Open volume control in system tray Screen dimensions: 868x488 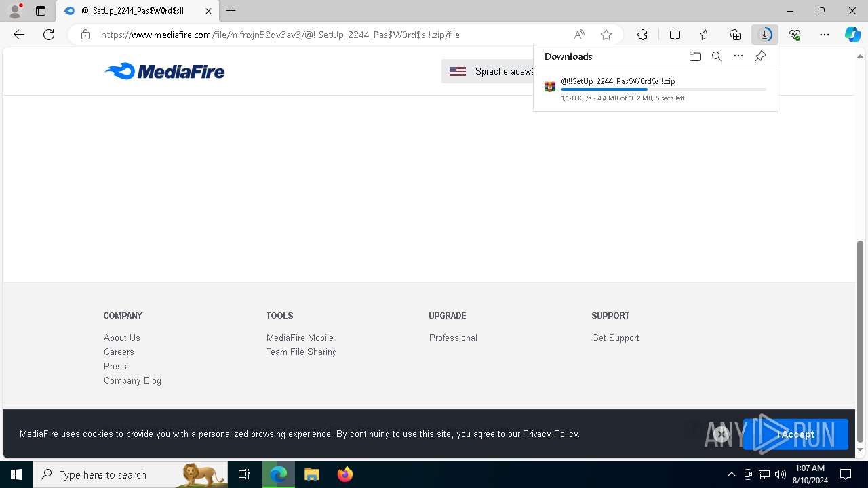tap(781, 474)
